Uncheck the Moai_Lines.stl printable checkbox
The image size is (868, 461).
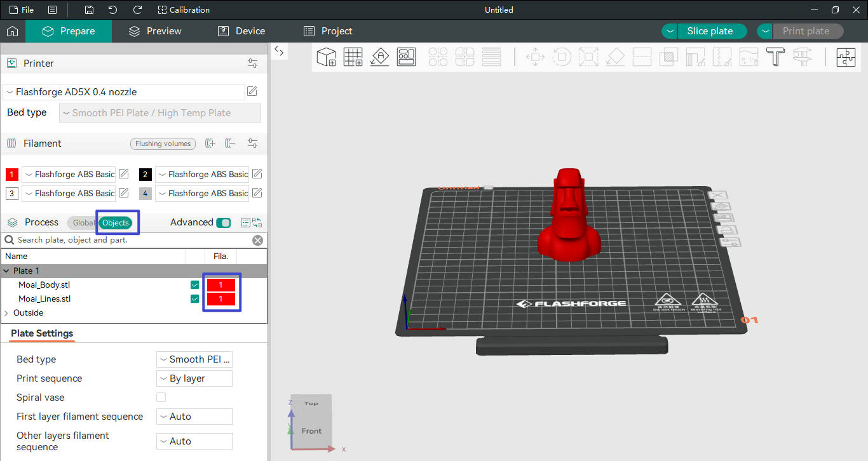coord(195,299)
